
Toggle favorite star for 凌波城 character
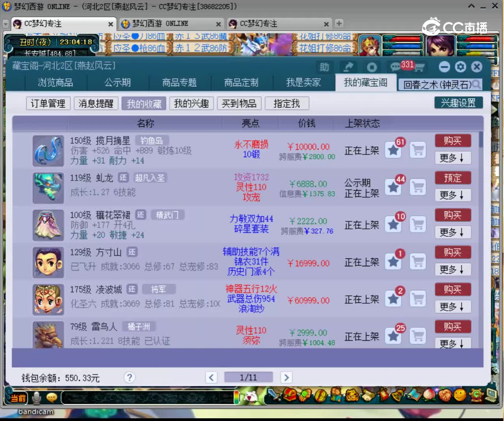(393, 299)
